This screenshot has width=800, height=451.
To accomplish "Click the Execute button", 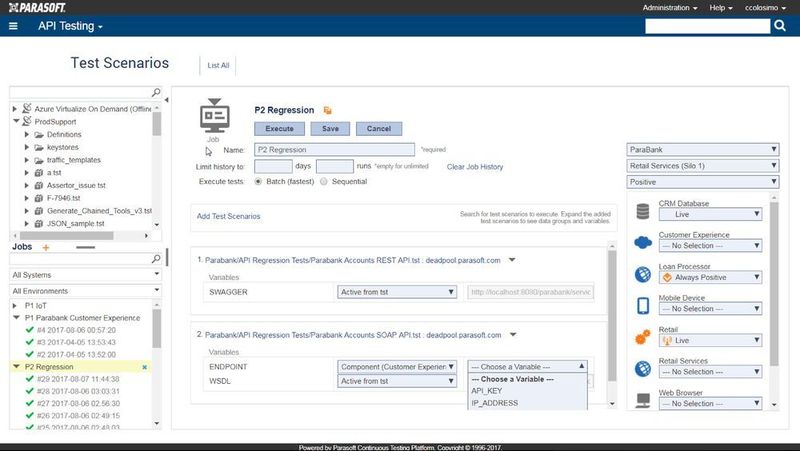I will pyautogui.click(x=279, y=129).
